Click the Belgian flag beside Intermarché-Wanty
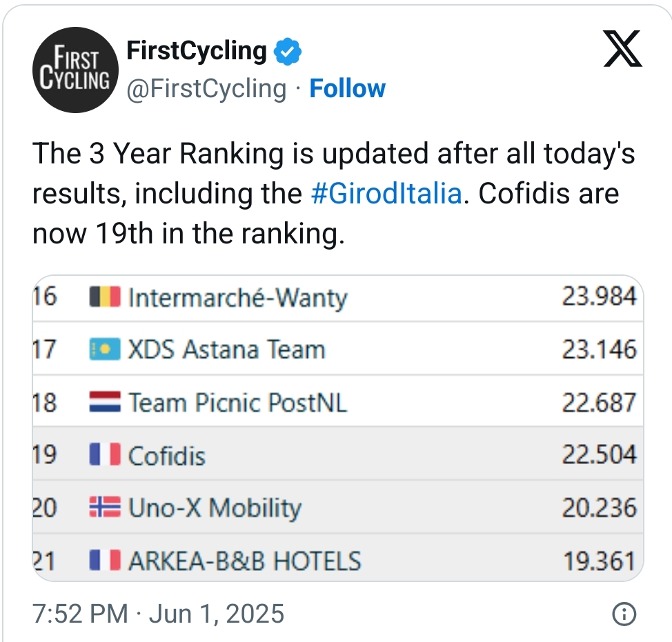The image size is (672, 642). coord(105,298)
